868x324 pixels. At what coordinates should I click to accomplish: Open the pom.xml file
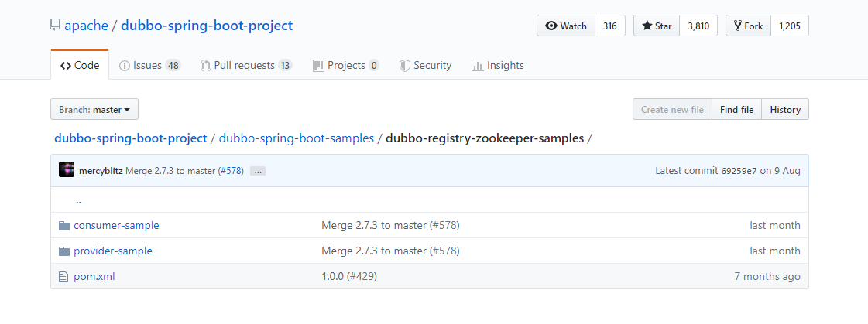point(94,277)
